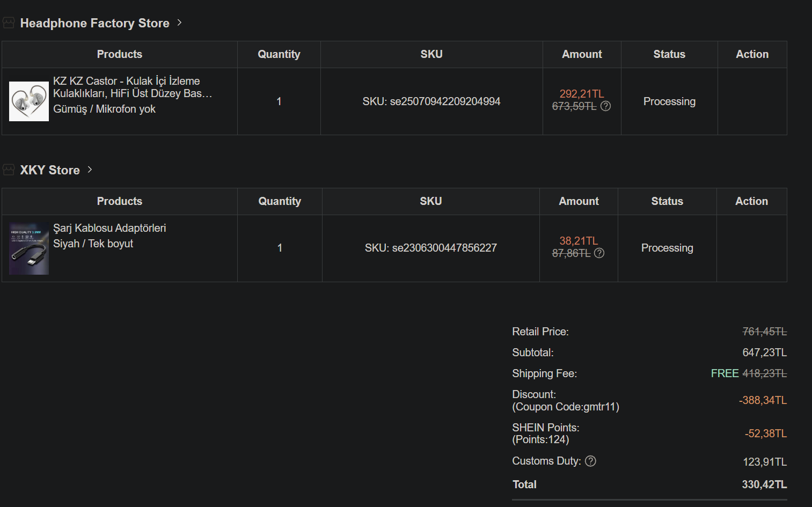Select the SKU se2306300447856227 text
The height and width of the screenshot is (507, 812).
(x=430, y=248)
